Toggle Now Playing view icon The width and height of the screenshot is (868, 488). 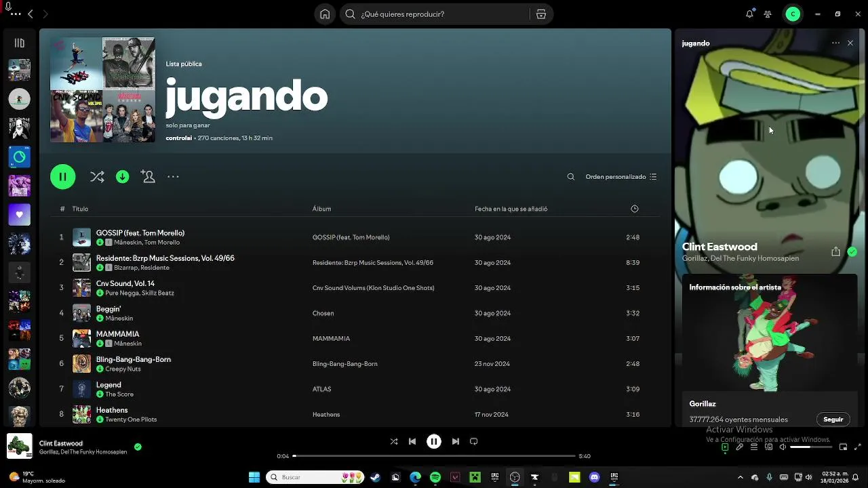(725, 447)
